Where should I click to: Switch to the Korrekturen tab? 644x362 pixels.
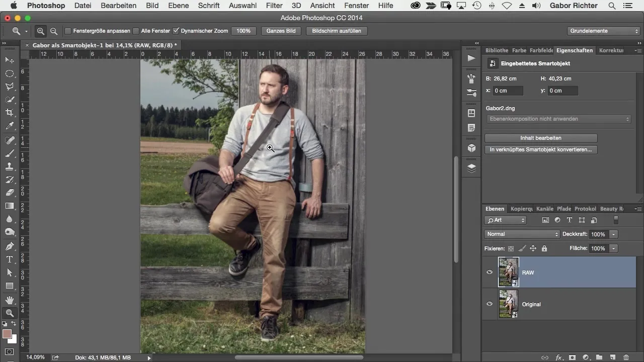tap(611, 50)
